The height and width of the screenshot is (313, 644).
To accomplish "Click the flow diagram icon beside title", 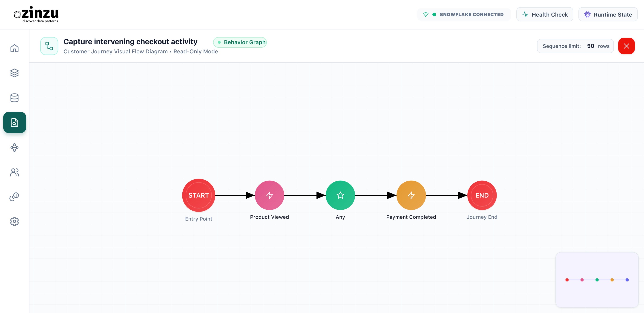I will click(49, 46).
